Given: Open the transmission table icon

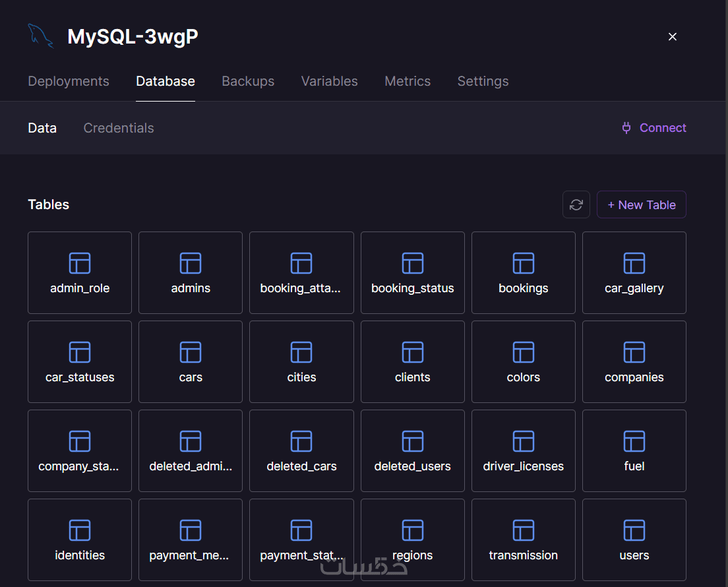Looking at the screenshot, I should [524, 531].
